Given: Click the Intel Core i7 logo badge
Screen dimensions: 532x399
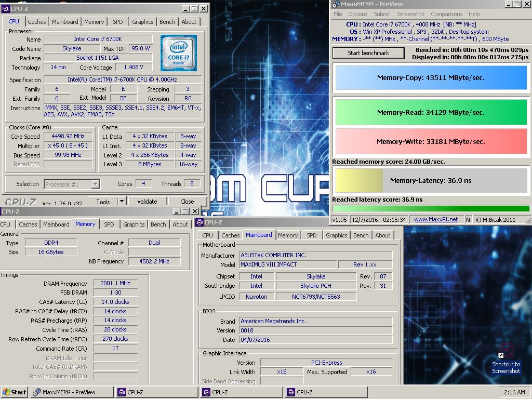Looking at the screenshot, I should [x=179, y=53].
